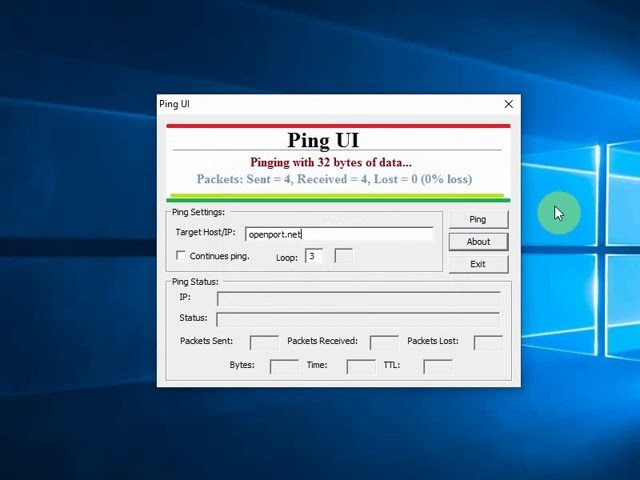Click the 'Packets: Sent = 4' summary line
The height and width of the screenshot is (480, 640).
(334, 179)
